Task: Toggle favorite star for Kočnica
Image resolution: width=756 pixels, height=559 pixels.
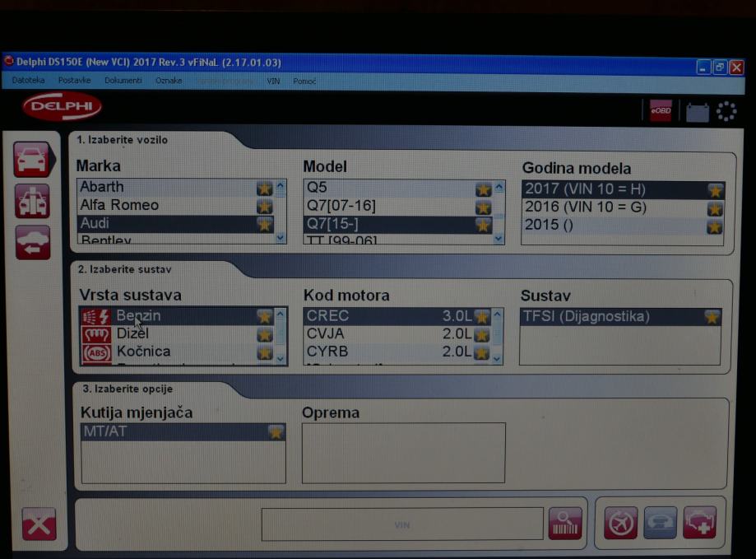Action: [264, 352]
